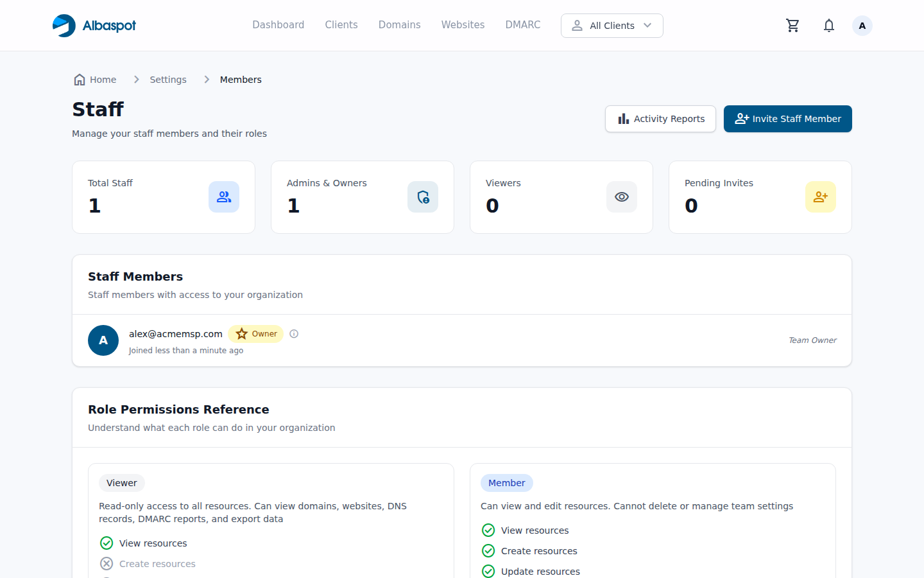
Task: Click the shield icon on Admins & Owners card
Action: (x=423, y=197)
